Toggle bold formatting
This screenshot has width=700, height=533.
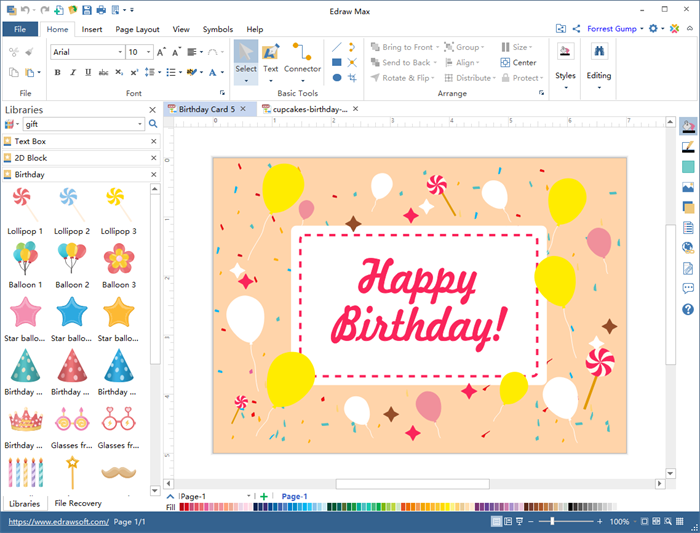[58, 72]
